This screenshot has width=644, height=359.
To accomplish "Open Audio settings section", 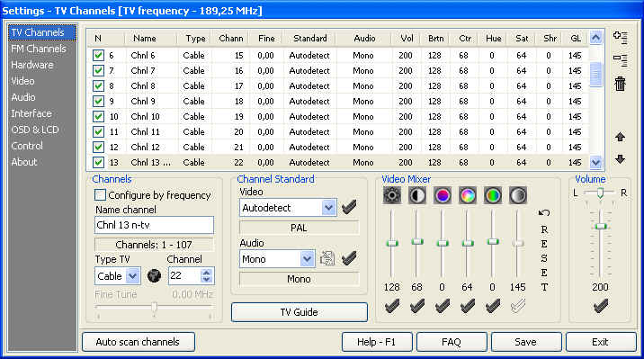I will tap(23, 97).
